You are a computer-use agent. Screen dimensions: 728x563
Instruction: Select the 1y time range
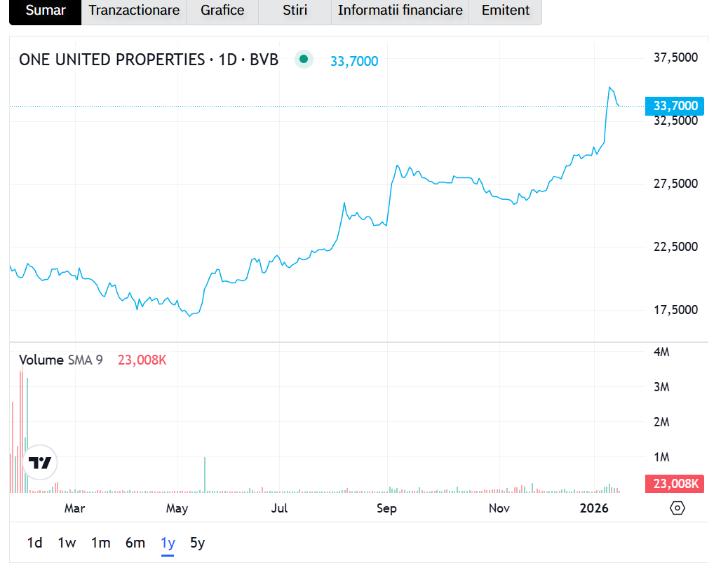(168, 543)
